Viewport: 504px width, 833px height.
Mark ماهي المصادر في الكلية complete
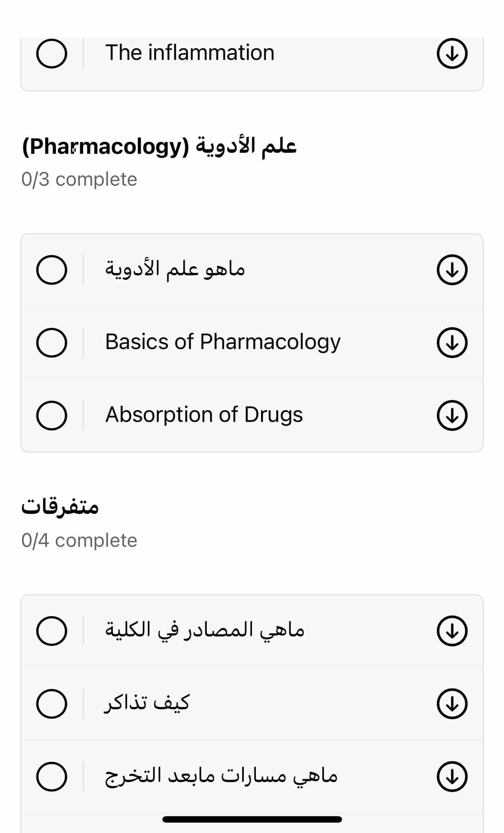click(x=52, y=631)
